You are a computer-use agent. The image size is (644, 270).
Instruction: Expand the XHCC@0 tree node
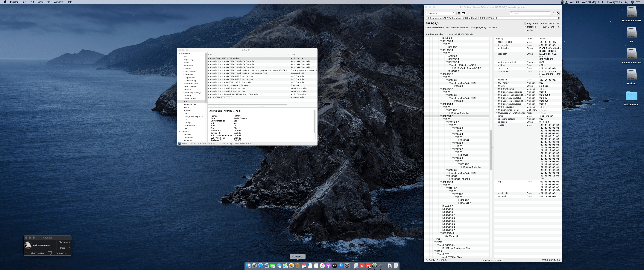[459, 140]
